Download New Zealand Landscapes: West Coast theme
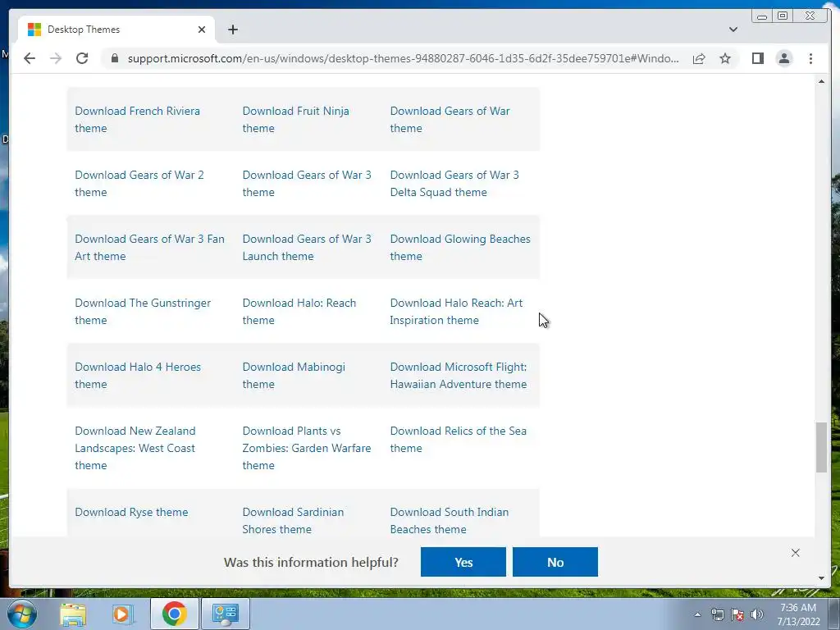840x630 pixels. pos(135,448)
